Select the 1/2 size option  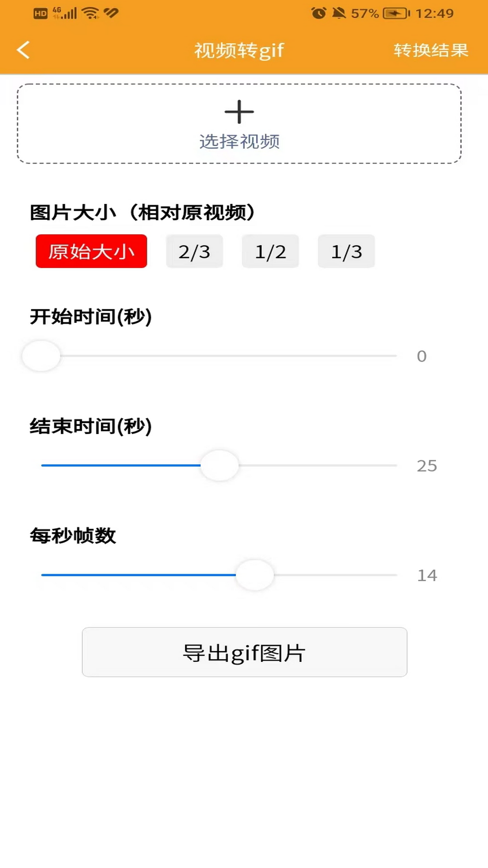point(270,251)
